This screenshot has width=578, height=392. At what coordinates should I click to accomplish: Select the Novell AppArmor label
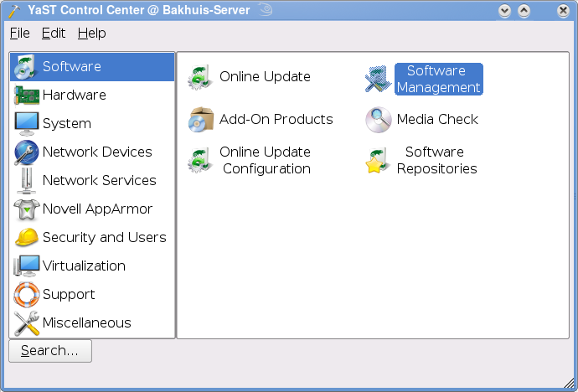pyautogui.click(x=98, y=209)
